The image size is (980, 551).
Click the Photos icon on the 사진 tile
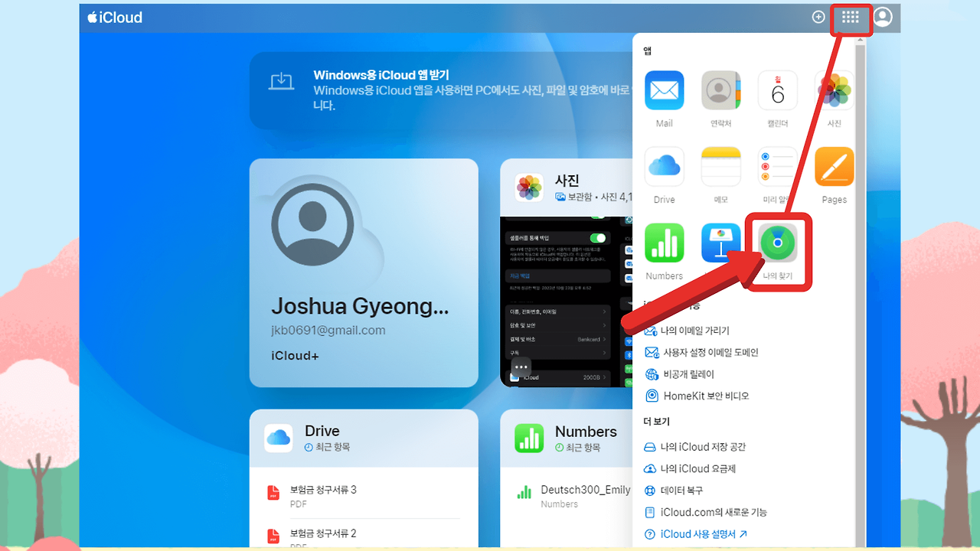tap(529, 187)
